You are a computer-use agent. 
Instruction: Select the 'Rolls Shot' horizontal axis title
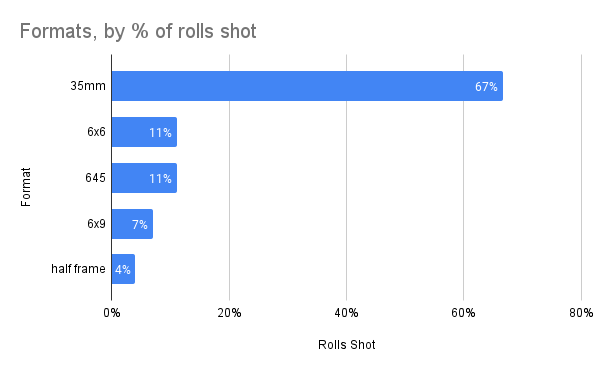347,345
